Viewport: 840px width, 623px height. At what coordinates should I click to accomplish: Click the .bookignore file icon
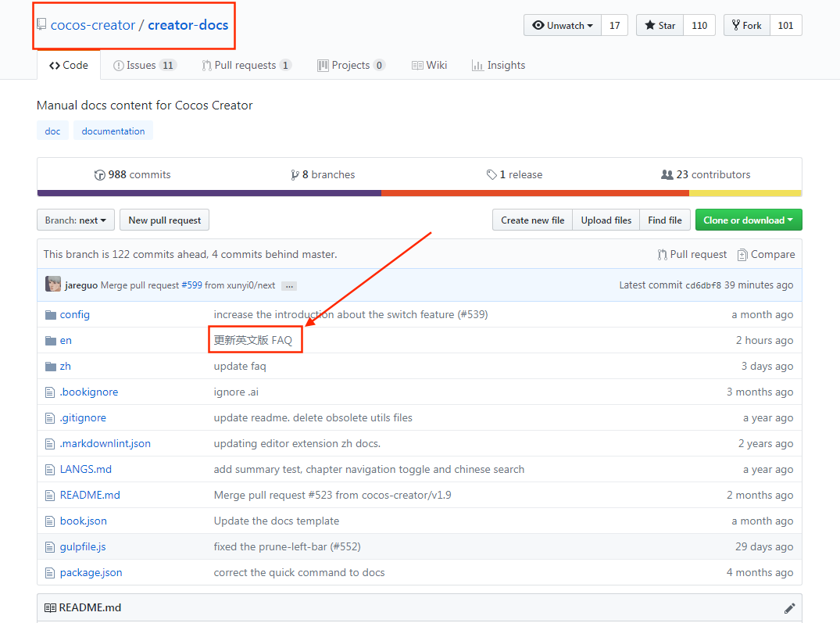(x=50, y=392)
